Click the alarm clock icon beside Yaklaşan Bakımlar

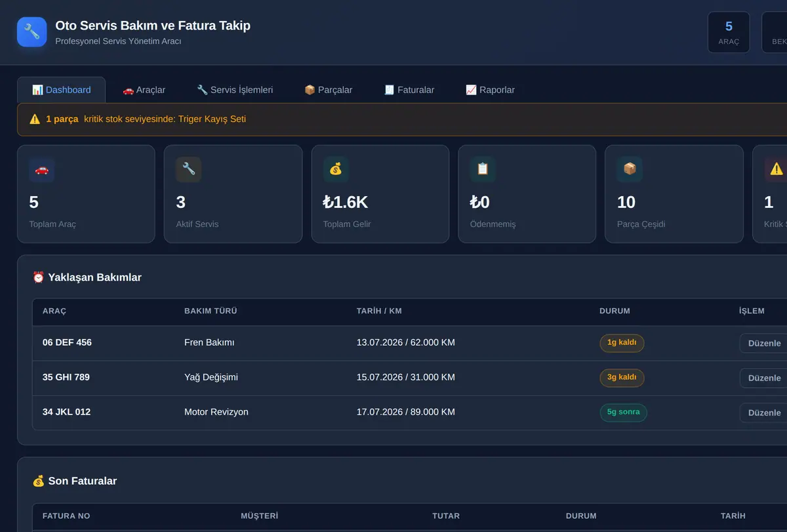[39, 277]
